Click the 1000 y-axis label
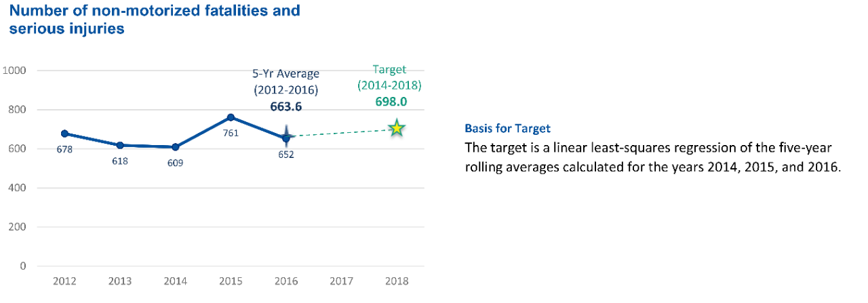Viewport: 868px width, 303px height. 14,70
